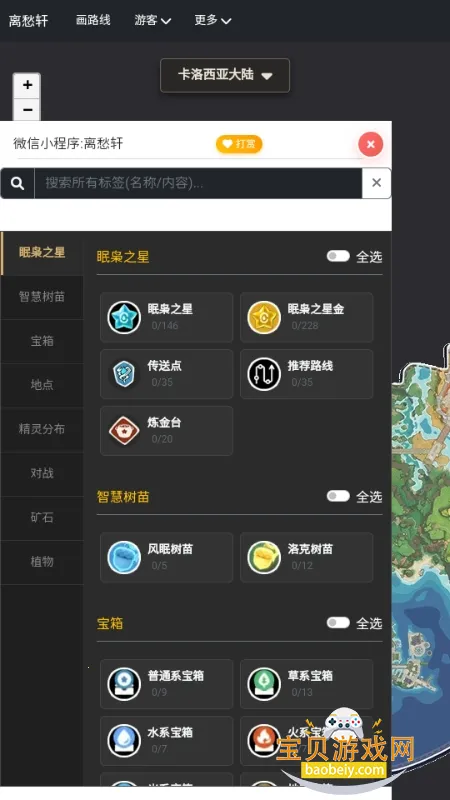Click the 宝箱 section heading
Image resolution: width=450 pixels, height=800 pixels.
110,623
